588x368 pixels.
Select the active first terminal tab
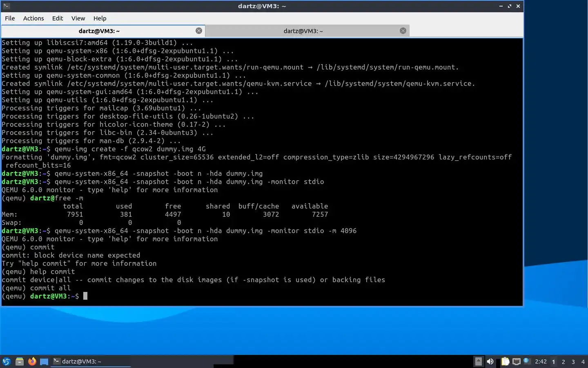[99, 31]
